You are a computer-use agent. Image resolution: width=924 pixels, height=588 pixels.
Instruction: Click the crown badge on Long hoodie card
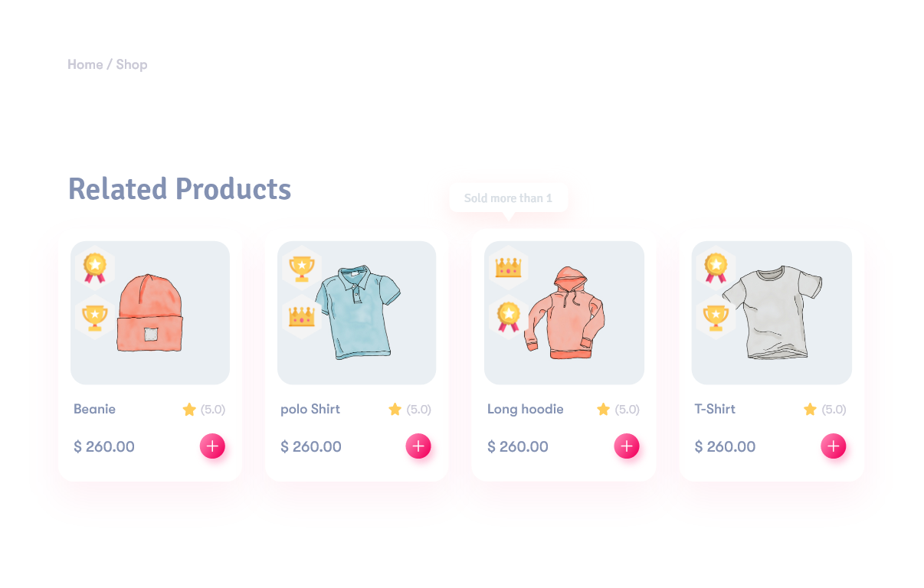click(x=509, y=268)
